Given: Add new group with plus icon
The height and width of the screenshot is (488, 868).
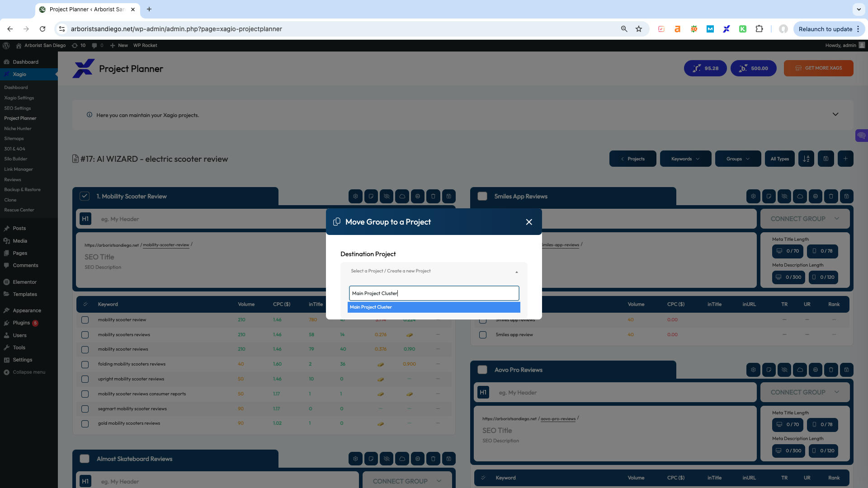Looking at the screenshot, I should click(x=845, y=159).
